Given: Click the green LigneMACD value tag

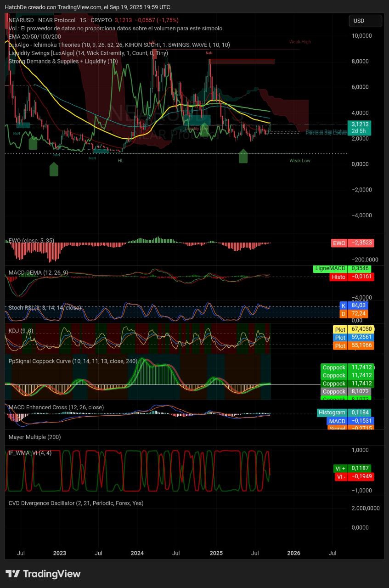Looking at the screenshot, I should tap(342, 268).
